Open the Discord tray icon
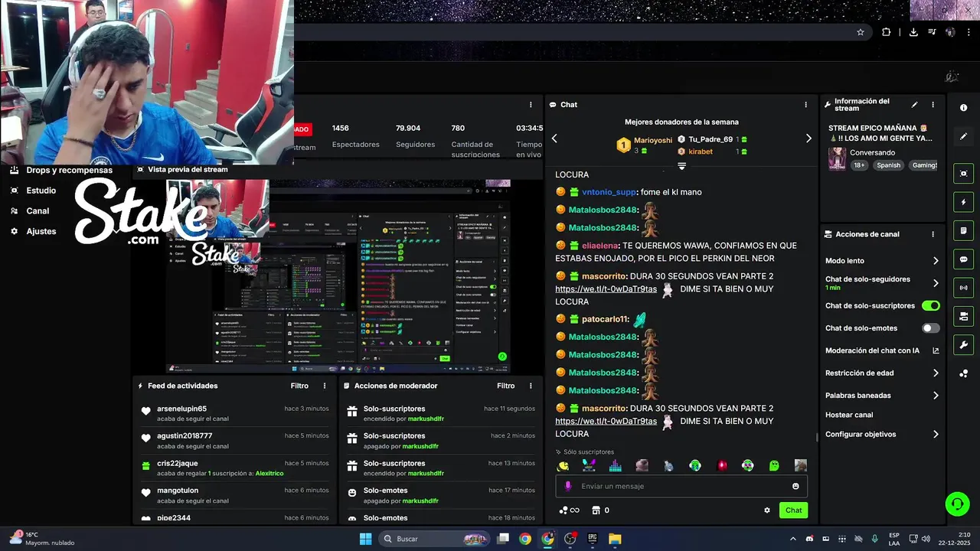This screenshot has width=980, height=551. (809, 539)
